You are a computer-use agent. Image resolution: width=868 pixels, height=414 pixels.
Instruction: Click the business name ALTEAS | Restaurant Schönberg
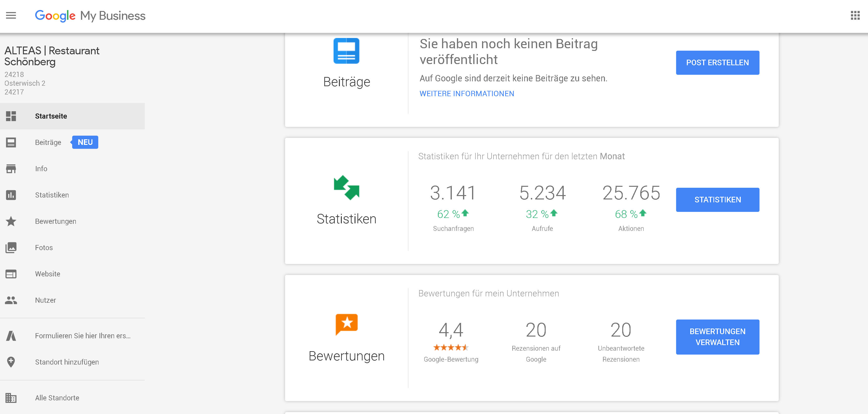pos(52,56)
